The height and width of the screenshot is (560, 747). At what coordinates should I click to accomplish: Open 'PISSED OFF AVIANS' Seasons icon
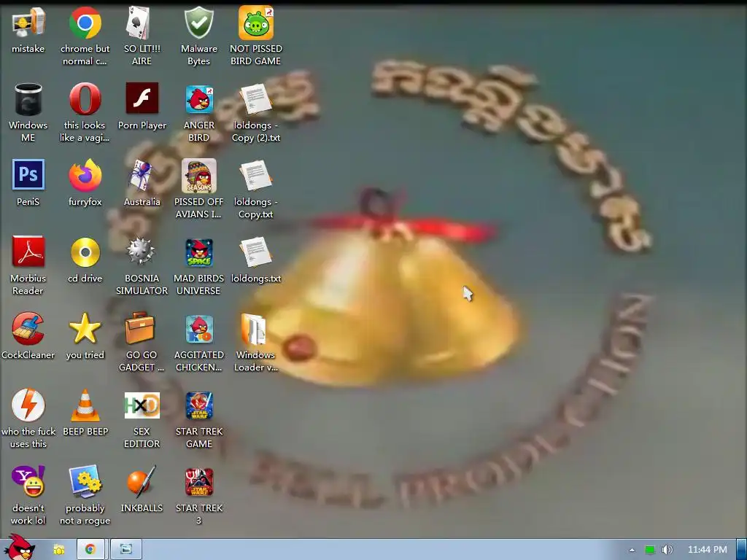198,176
